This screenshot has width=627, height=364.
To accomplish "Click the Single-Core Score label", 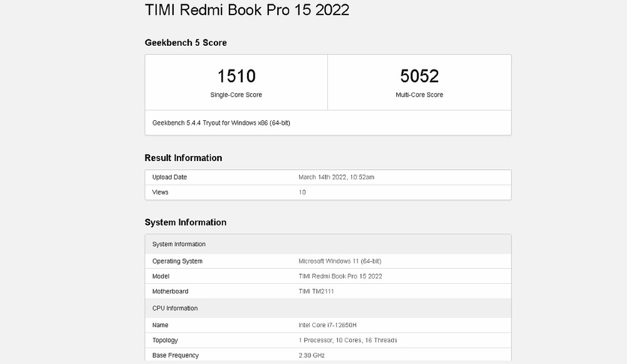I will (x=236, y=95).
